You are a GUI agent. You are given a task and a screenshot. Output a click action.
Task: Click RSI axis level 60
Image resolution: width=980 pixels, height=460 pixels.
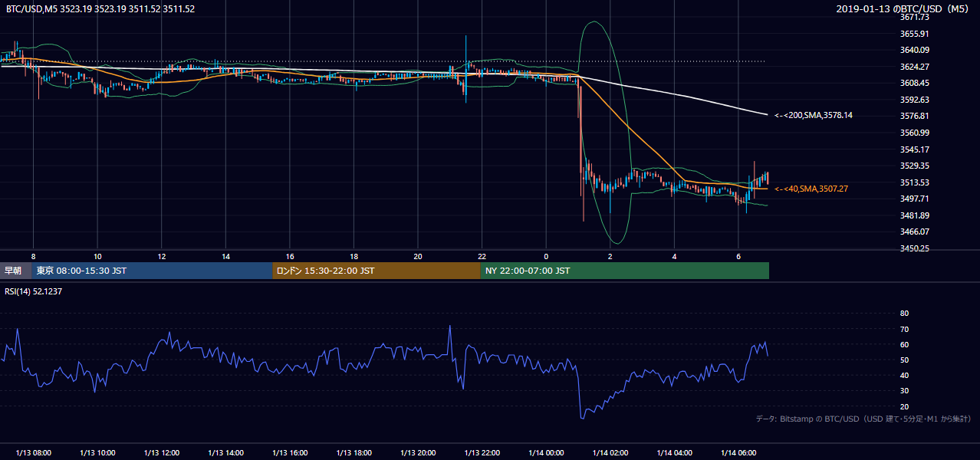tap(904, 344)
